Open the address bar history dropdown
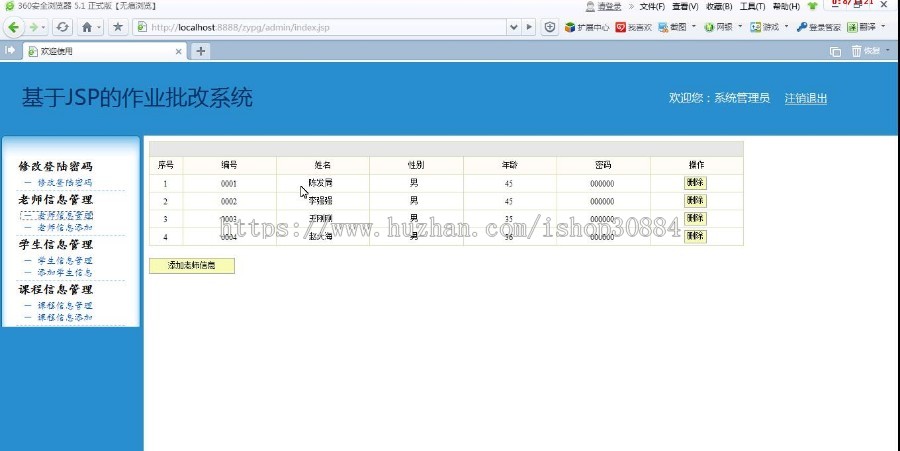 pos(514,27)
